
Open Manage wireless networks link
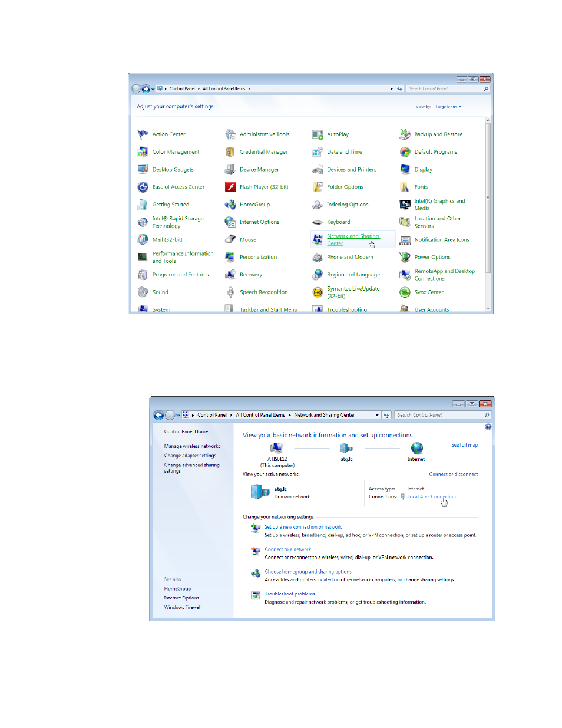pyautogui.click(x=192, y=446)
